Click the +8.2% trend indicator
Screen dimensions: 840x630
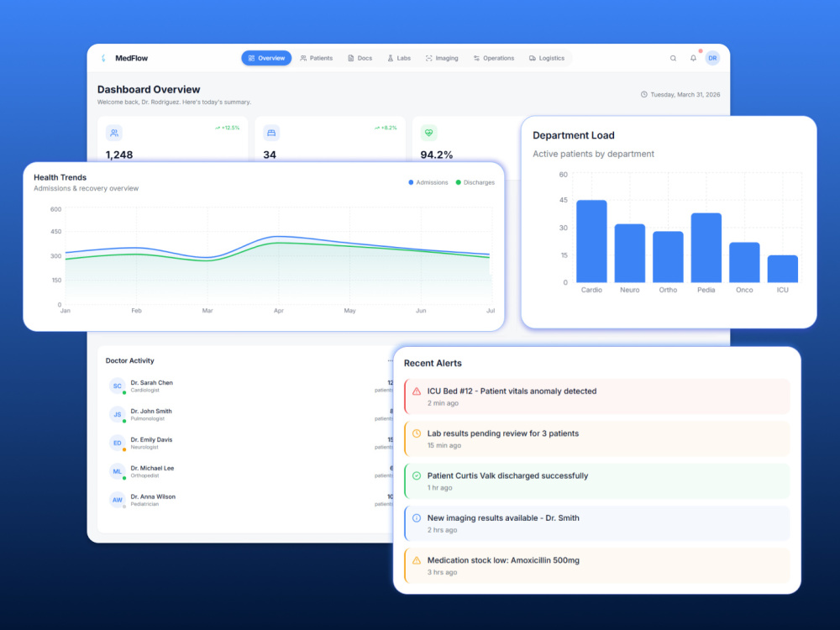tap(386, 128)
